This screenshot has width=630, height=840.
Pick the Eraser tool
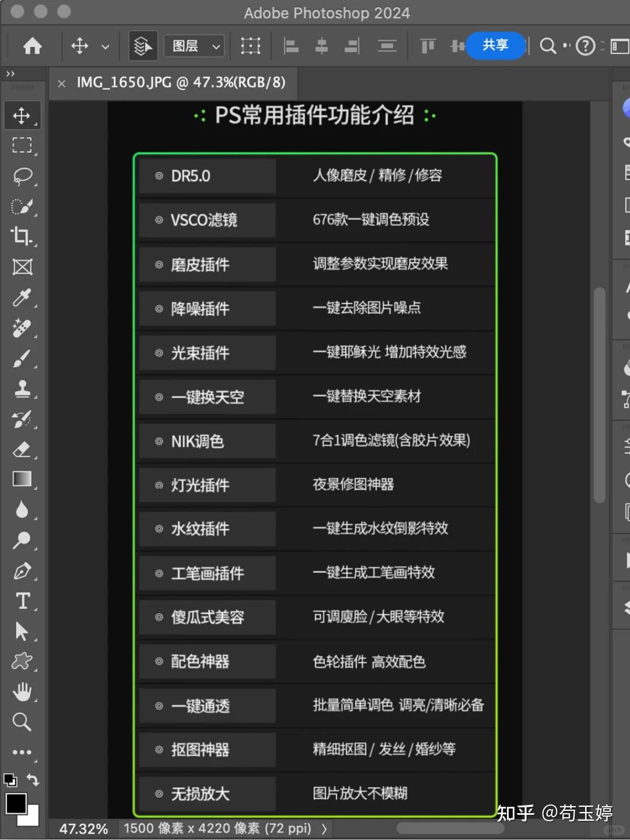coord(22,449)
